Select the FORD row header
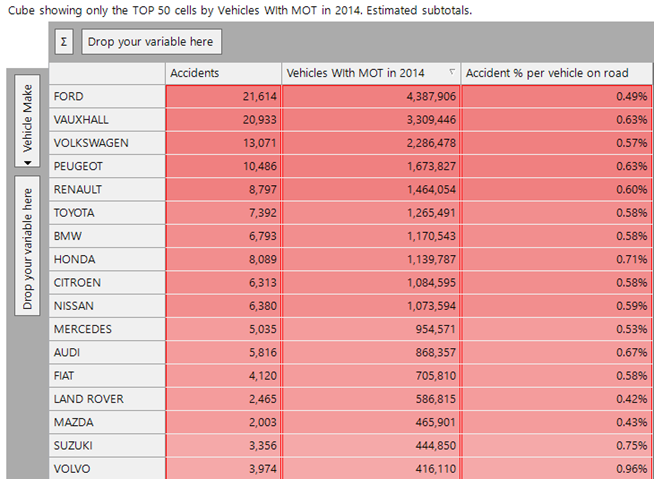The image size is (654, 479). point(107,96)
